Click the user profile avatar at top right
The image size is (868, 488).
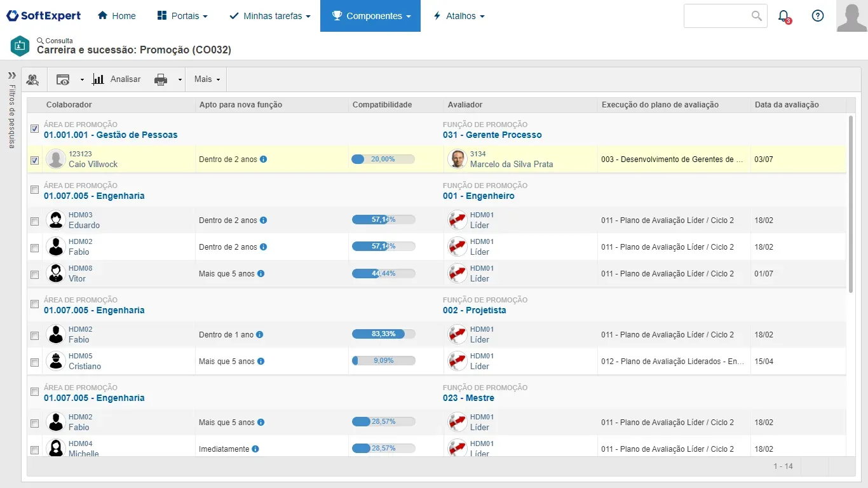tap(851, 16)
